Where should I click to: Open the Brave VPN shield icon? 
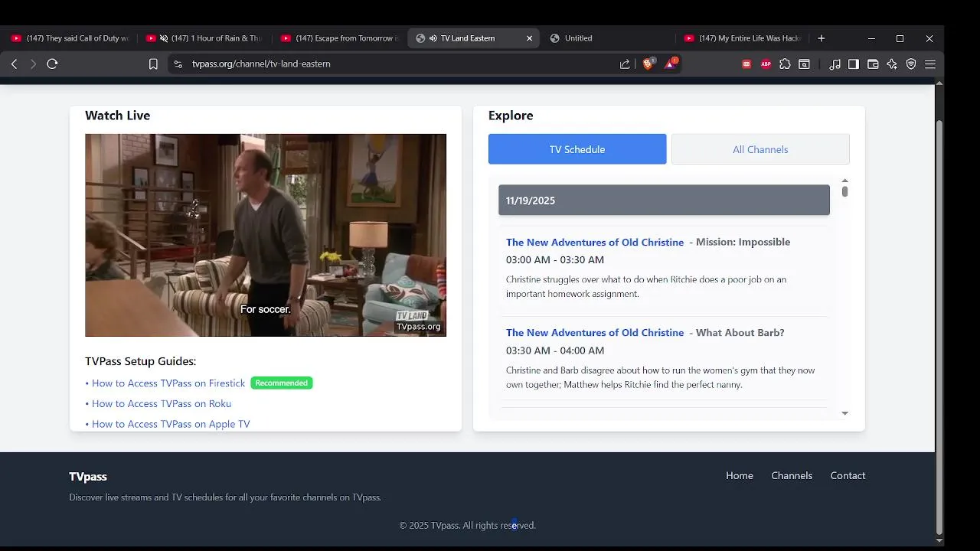911,64
